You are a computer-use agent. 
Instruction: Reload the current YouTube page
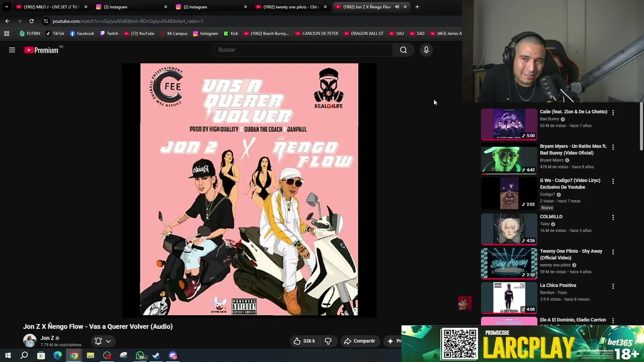tap(31, 21)
